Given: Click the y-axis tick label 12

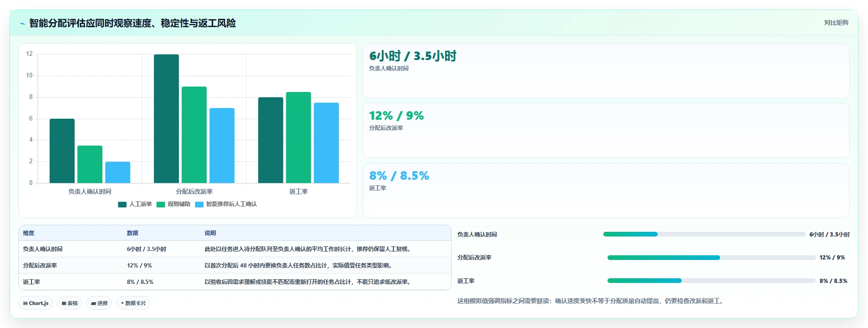Looking at the screenshot, I should pyautogui.click(x=29, y=54).
